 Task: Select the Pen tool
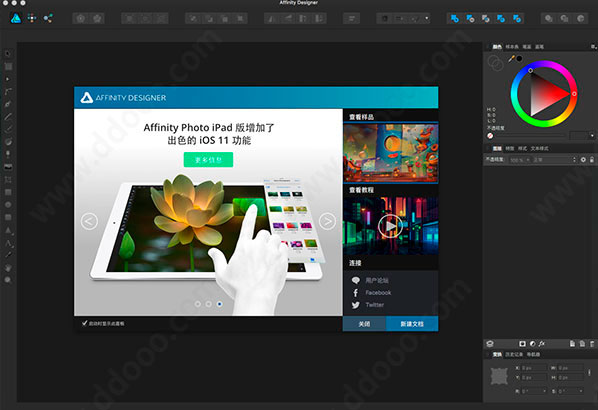8,104
